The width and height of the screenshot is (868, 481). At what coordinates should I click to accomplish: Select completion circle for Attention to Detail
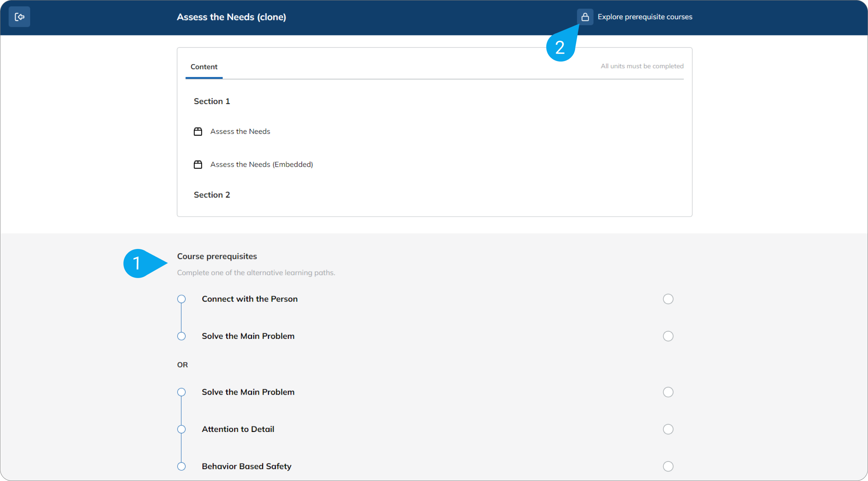[x=668, y=429]
